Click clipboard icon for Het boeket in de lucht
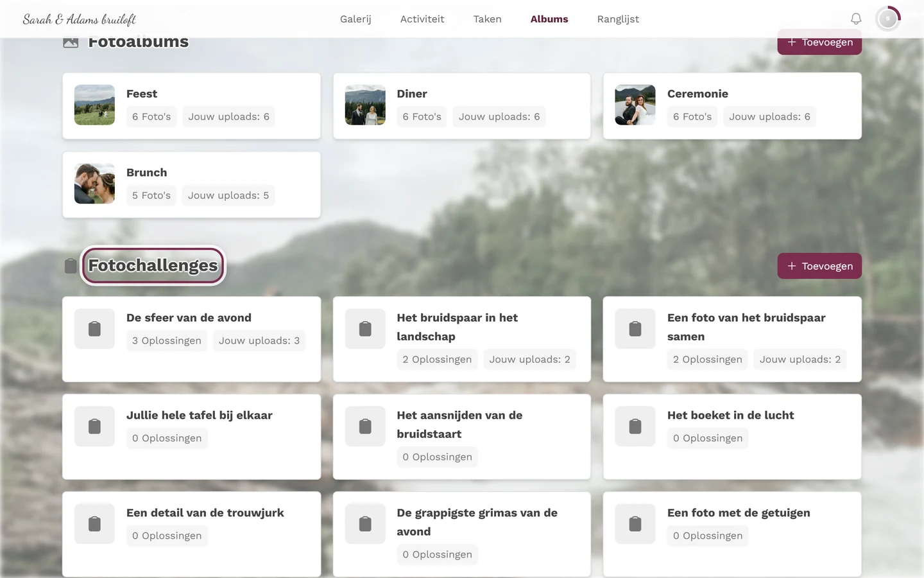This screenshot has height=578, width=924. [635, 426]
